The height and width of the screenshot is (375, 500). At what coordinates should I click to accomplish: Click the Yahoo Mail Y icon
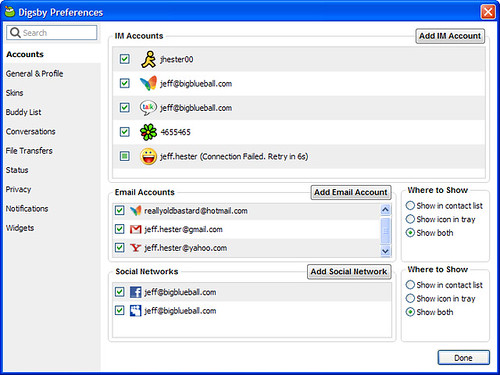point(135,248)
